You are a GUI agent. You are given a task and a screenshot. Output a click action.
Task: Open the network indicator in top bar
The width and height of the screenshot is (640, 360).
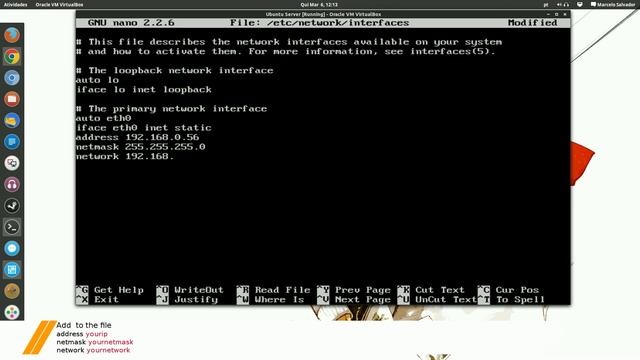pos(580,4)
